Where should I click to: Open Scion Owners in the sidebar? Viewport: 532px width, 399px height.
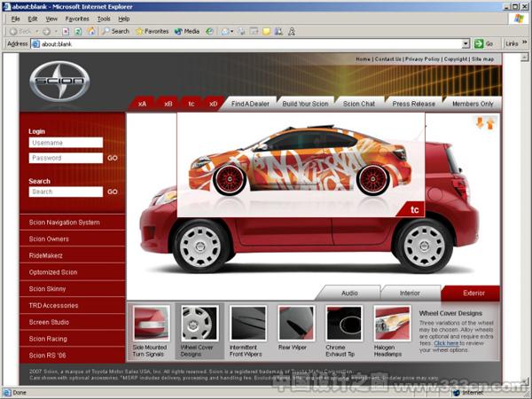(73, 239)
